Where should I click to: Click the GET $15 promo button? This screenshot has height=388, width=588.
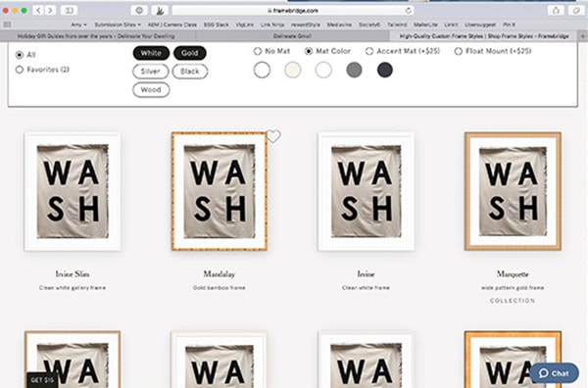pyautogui.click(x=42, y=380)
